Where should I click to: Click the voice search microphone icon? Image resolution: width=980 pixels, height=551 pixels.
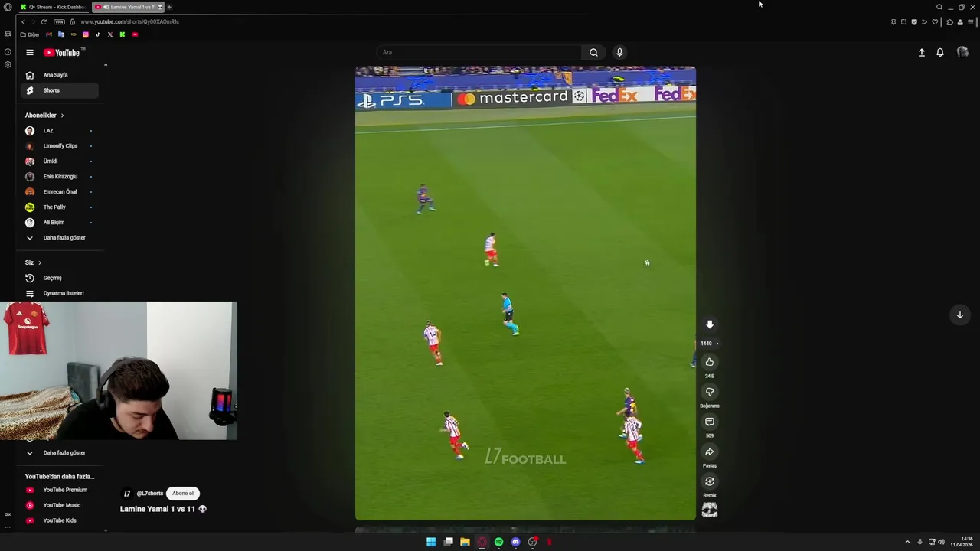pyautogui.click(x=619, y=52)
